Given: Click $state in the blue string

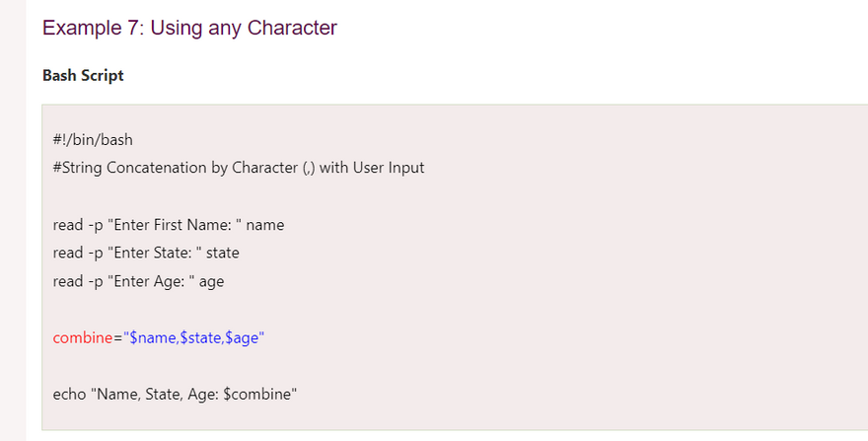Looking at the screenshot, I should [x=200, y=338].
